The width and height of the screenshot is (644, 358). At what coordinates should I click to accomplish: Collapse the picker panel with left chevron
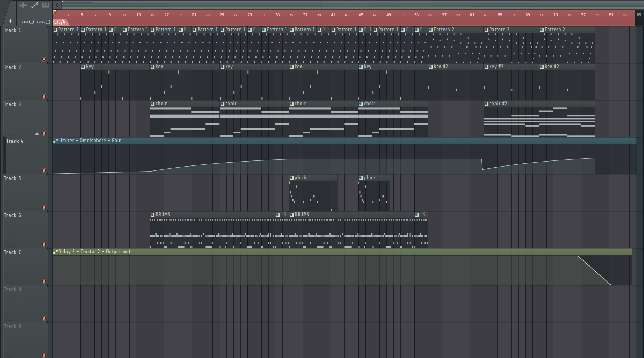click(57, 5)
